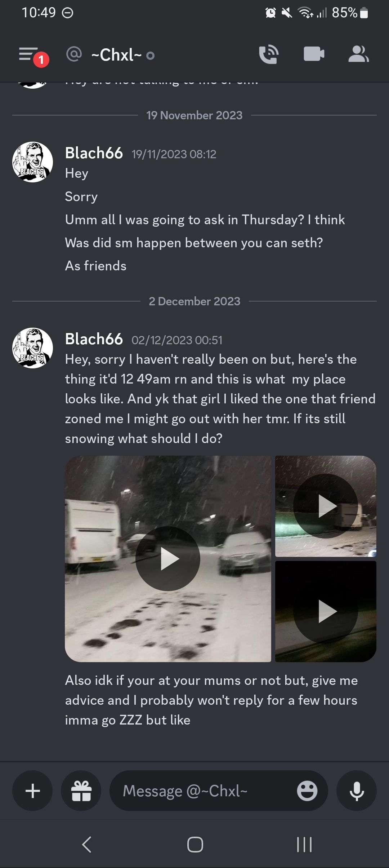
Task: Start a voice call with ~Chxl~
Action: coord(269,54)
